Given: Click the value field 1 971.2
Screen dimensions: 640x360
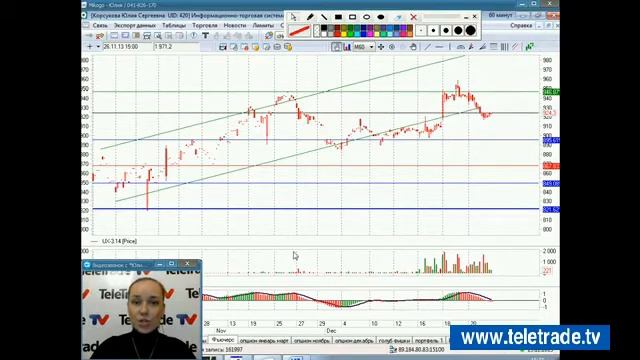Looking at the screenshot, I should point(176,47).
